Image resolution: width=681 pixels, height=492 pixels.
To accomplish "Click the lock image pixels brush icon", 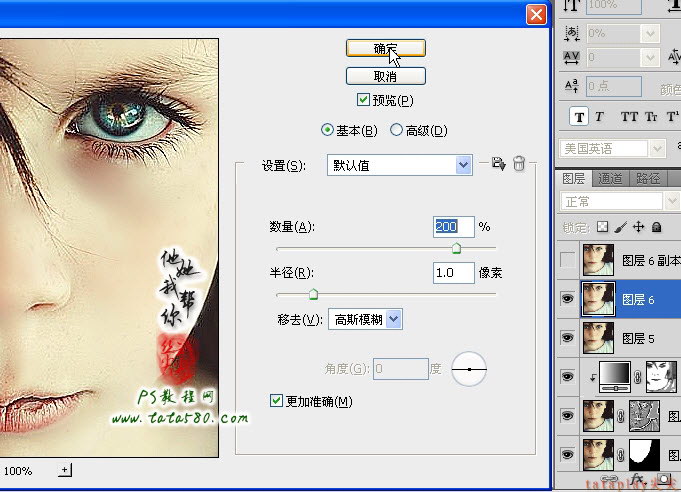I will pyautogui.click(x=621, y=227).
